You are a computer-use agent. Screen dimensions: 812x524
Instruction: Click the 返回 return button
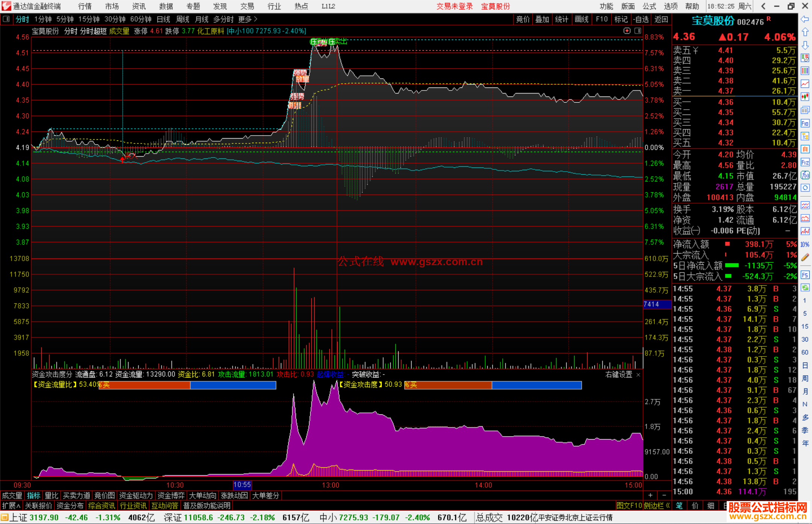coord(661,19)
